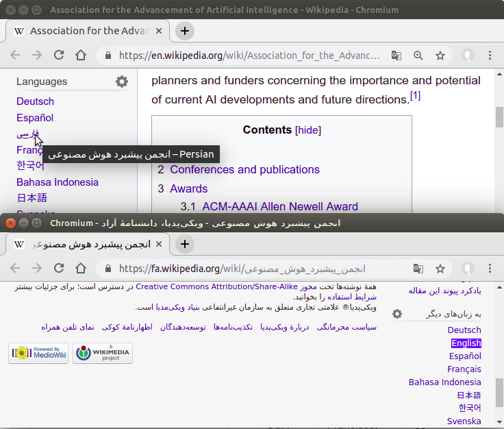504x429 pixels.
Task: Jump to Awards section in Contents
Action: pos(189,188)
